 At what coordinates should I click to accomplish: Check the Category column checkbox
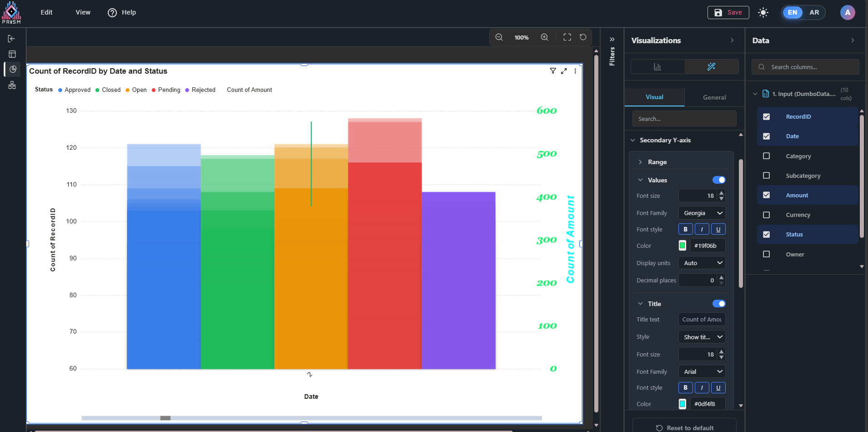766,156
